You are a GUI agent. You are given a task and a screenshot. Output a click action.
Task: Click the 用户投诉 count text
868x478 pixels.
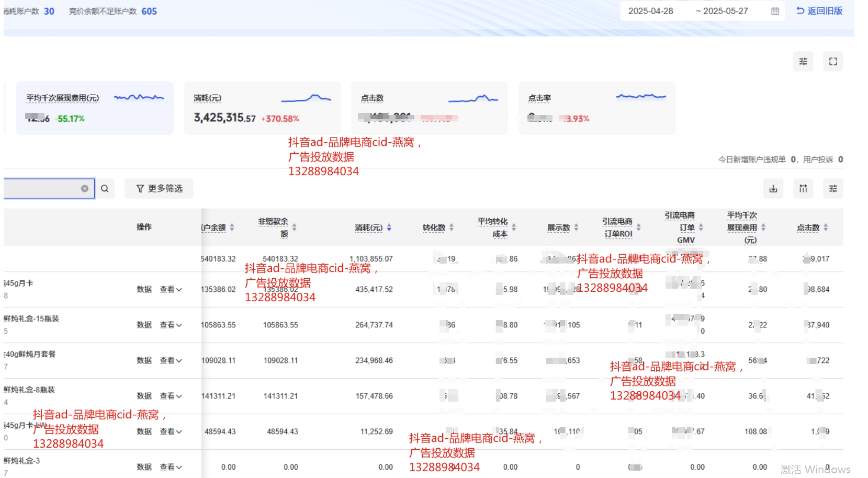pyautogui.click(x=823, y=160)
